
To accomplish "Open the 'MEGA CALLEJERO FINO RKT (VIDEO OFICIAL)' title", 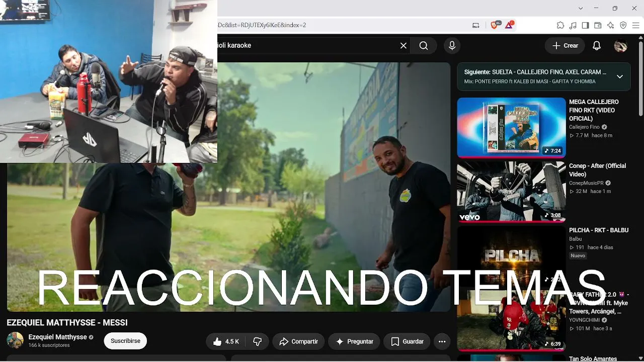I will (594, 110).
